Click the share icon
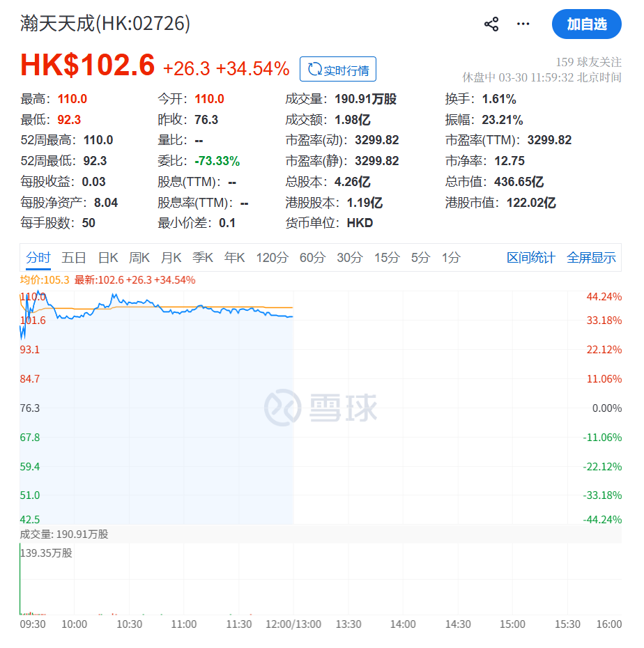The height and width of the screenshot is (648, 644). [x=491, y=23]
